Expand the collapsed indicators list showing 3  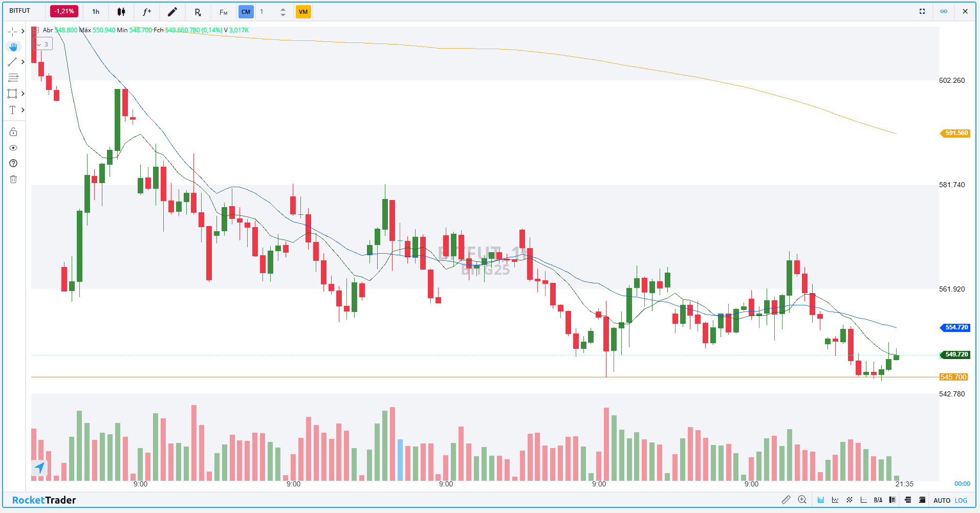pyautogui.click(x=42, y=44)
